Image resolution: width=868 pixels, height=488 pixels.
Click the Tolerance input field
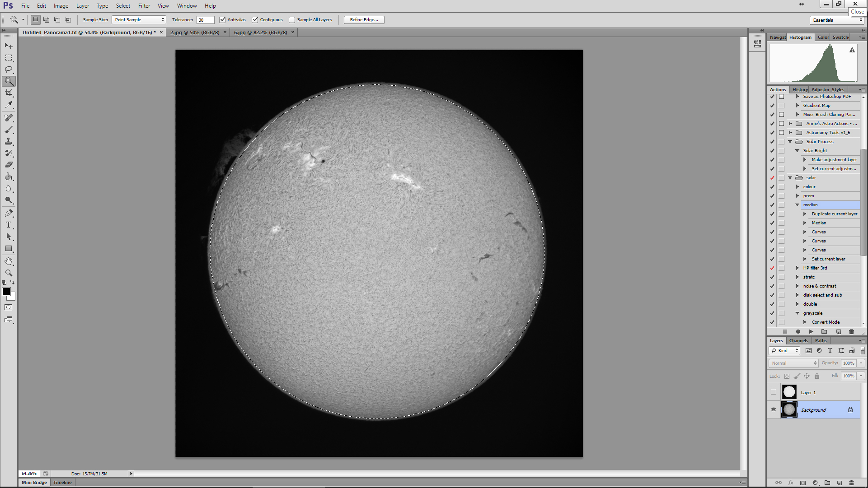pyautogui.click(x=205, y=20)
